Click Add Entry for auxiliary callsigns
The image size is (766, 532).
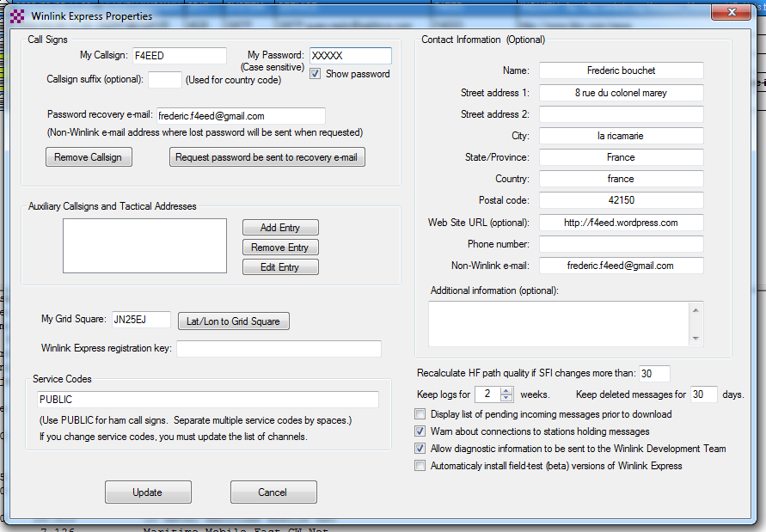[x=280, y=228]
